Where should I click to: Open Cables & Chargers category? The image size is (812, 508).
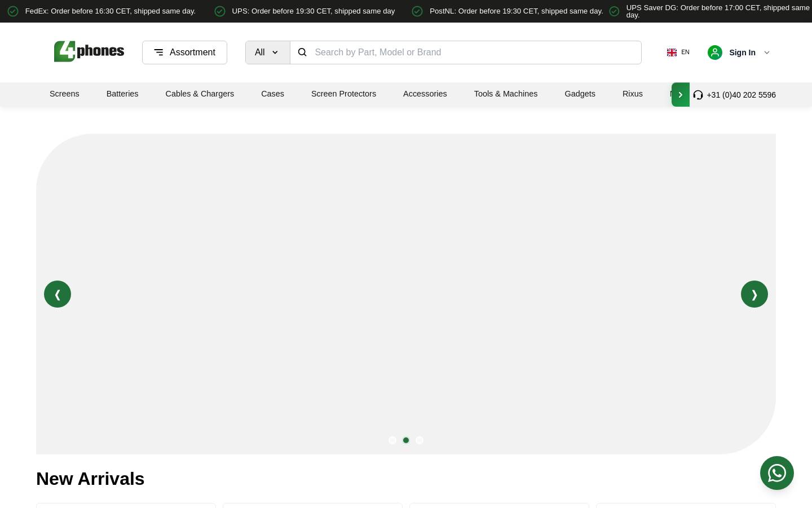point(200,94)
